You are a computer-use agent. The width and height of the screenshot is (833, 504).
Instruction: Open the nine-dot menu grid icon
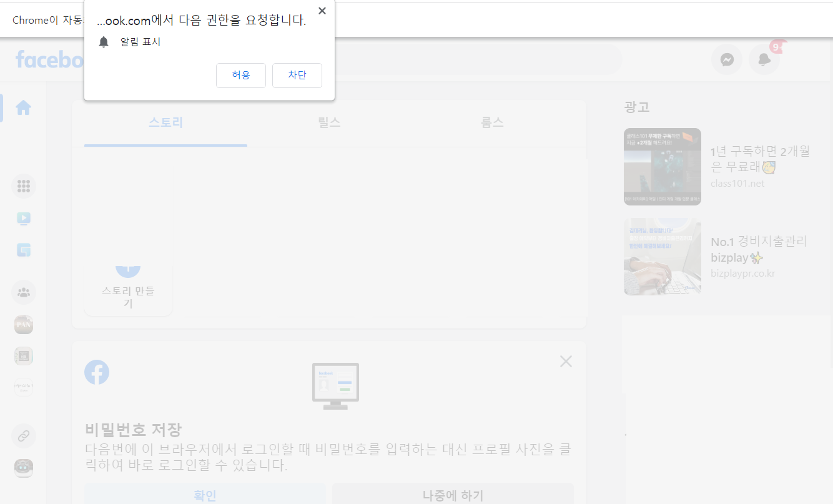[24, 186]
